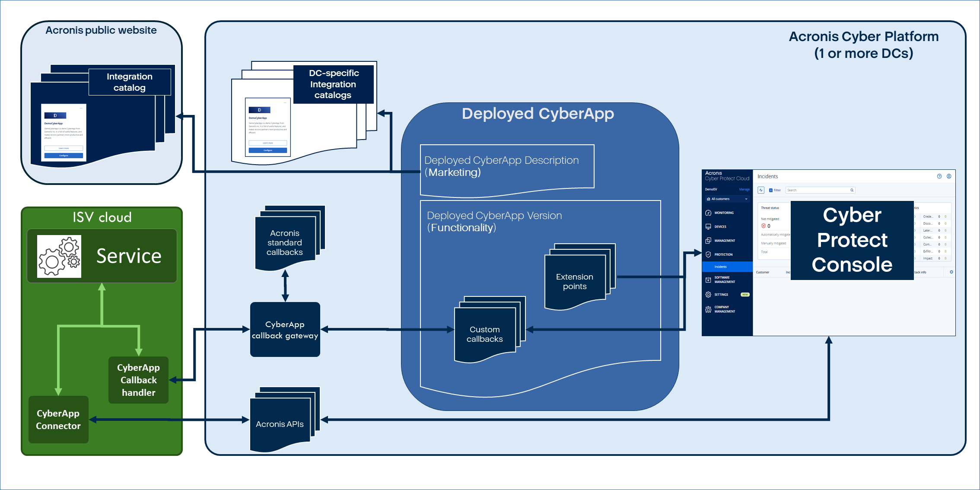Open the MANAGEMENT menu label in console

[x=725, y=241]
